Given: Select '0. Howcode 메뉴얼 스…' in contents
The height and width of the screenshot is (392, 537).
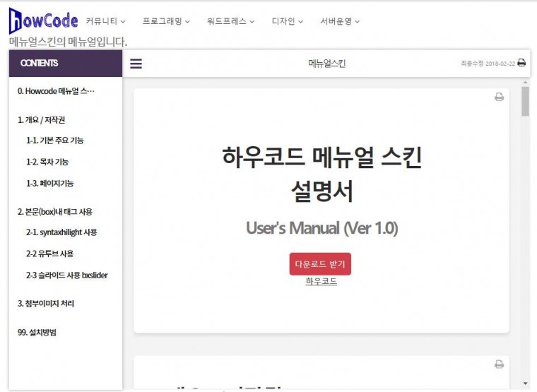Looking at the screenshot, I should tap(57, 91).
